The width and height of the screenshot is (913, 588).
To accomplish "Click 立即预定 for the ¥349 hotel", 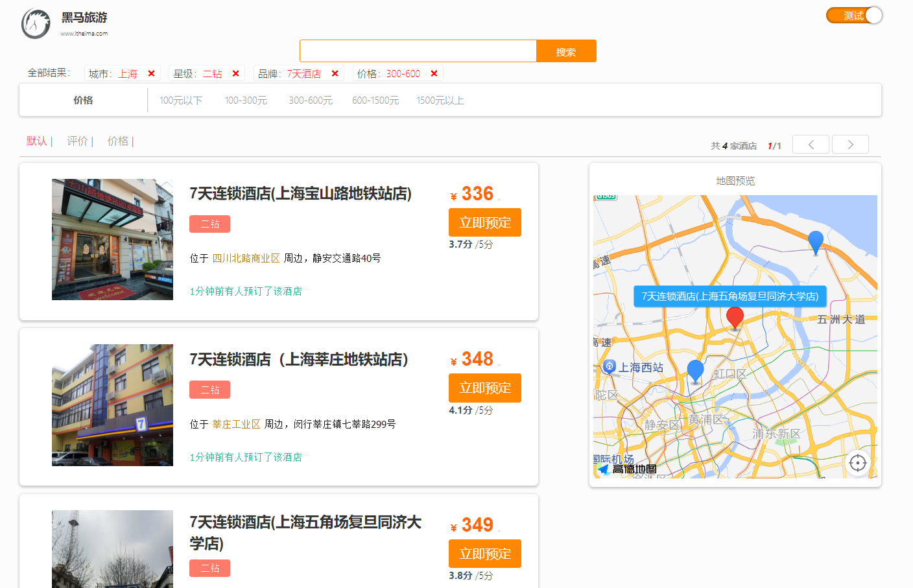I will (x=485, y=554).
